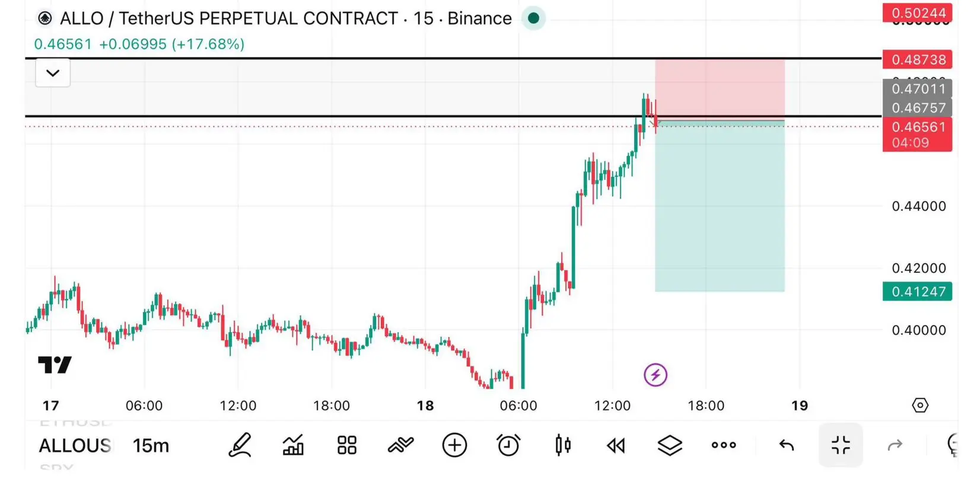This screenshot has width=980, height=491.
Task: Open the object tree layers icon
Action: 670,445
